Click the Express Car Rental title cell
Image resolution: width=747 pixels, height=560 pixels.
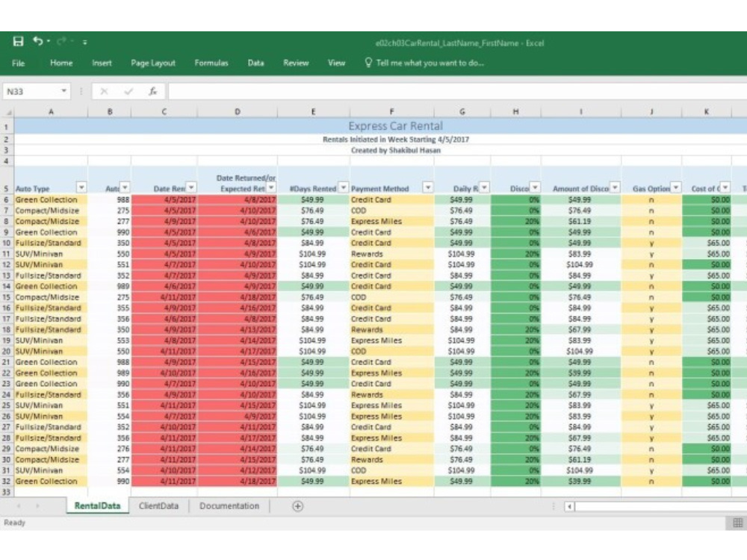(x=395, y=126)
